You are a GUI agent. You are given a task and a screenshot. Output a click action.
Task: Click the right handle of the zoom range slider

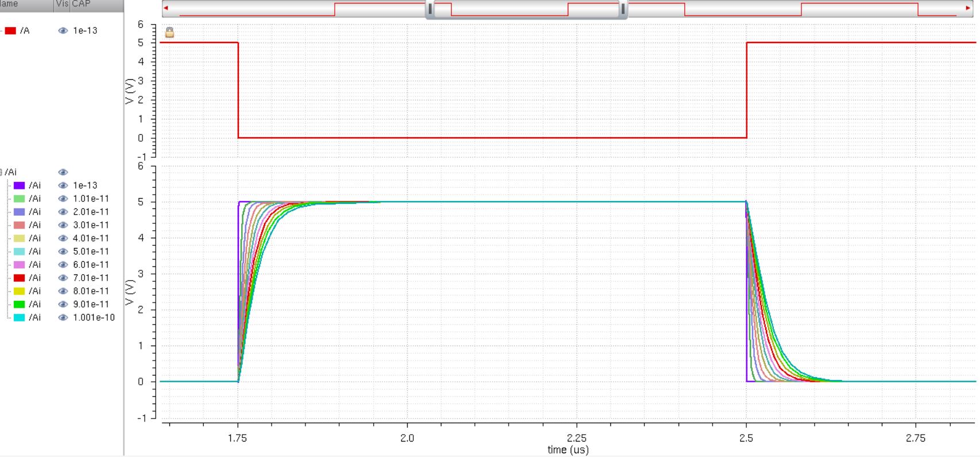623,9
